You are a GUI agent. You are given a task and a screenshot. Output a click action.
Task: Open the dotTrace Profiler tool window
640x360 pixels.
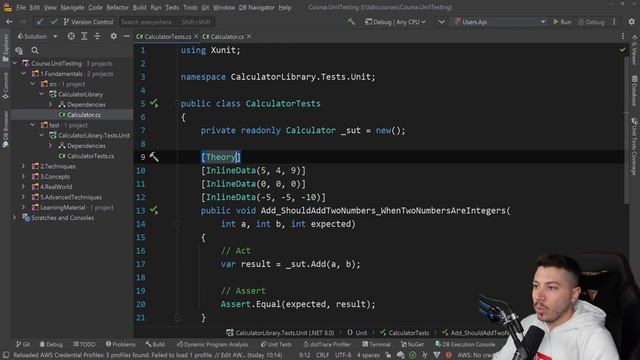[x=327, y=344]
